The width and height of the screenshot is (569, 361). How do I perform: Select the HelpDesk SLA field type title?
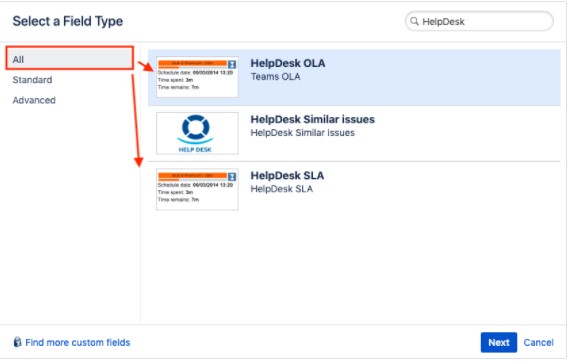[x=287, y=176]
